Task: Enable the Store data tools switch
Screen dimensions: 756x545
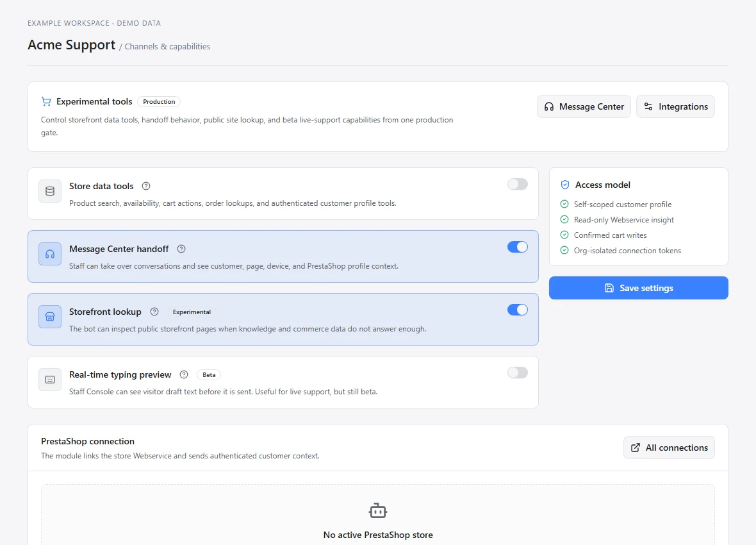Action: tap(517, 184)
